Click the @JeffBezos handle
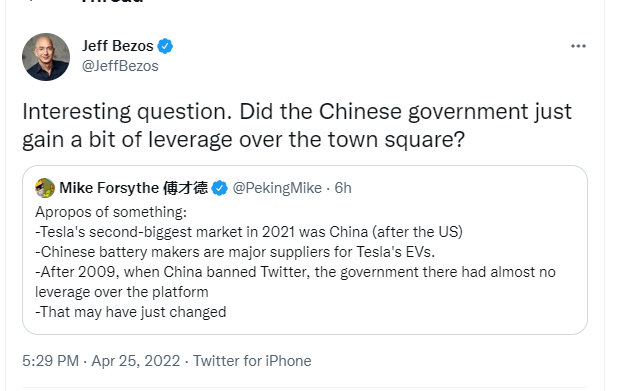The image size is (619, 391). [120, 66]
